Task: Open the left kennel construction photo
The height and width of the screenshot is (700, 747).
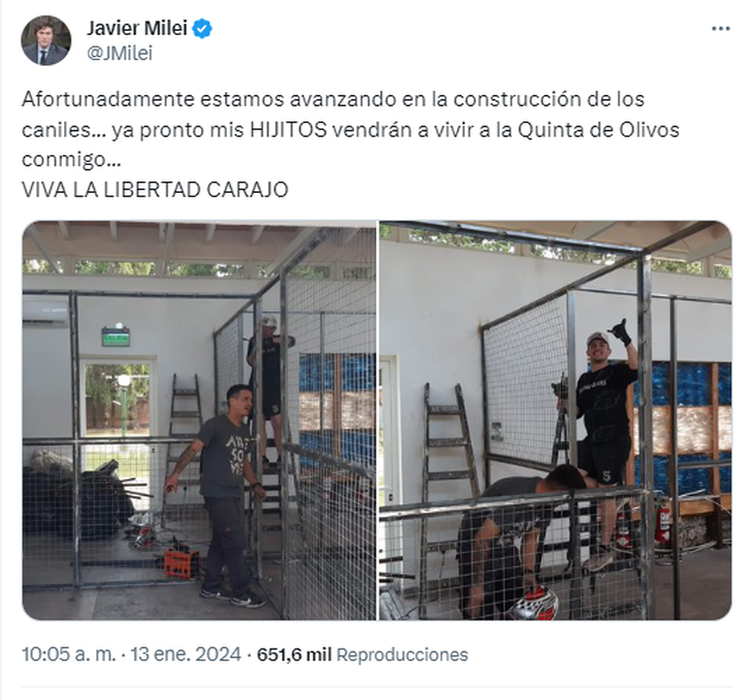Action: point(199,420)
